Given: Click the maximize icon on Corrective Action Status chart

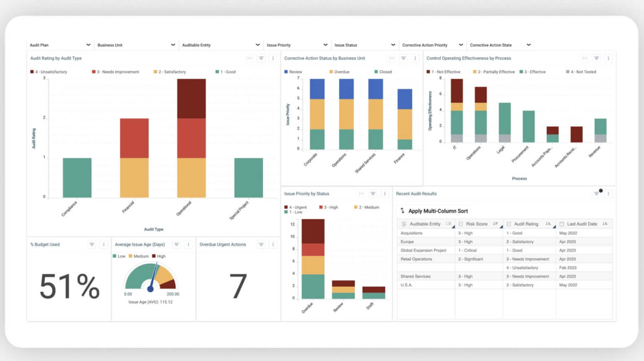Looking at the screenshot, I should (391, 58).
